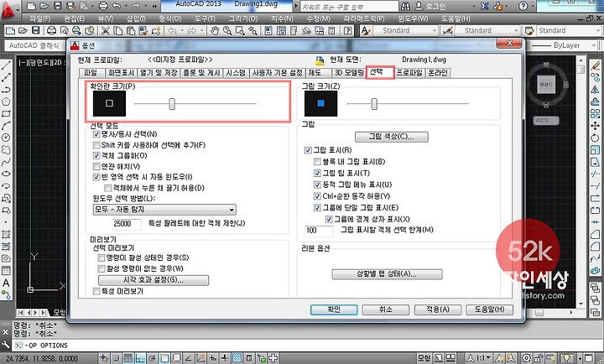Toggle Grid display icon in status bar

(x=128, y=358)
